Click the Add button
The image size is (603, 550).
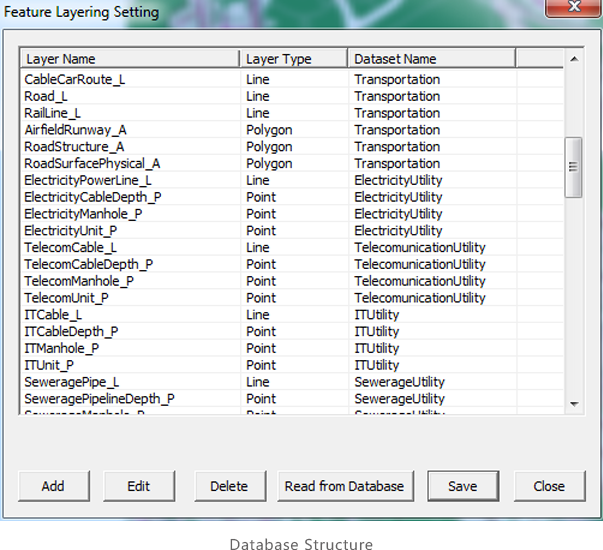[x=53, y=486]
